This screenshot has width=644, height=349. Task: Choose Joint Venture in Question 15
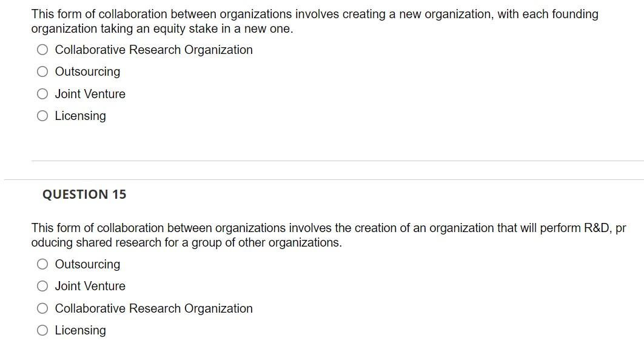[42, 285]
